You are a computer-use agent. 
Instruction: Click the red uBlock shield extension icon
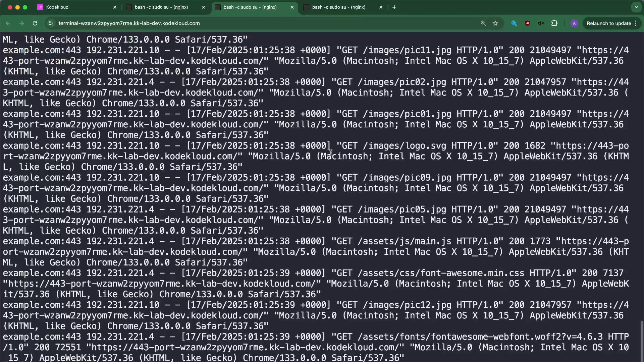click(527, 23)
